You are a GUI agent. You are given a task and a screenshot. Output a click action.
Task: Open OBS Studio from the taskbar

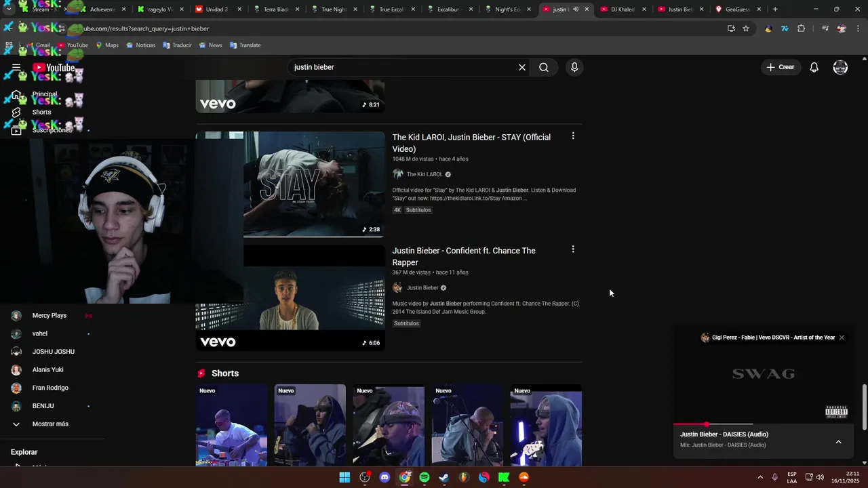click(365, 477)
